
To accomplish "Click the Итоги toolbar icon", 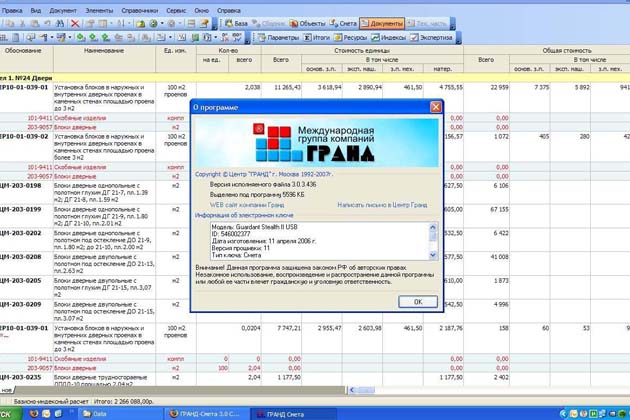I will pyautogui.click(x=318, y=37).
